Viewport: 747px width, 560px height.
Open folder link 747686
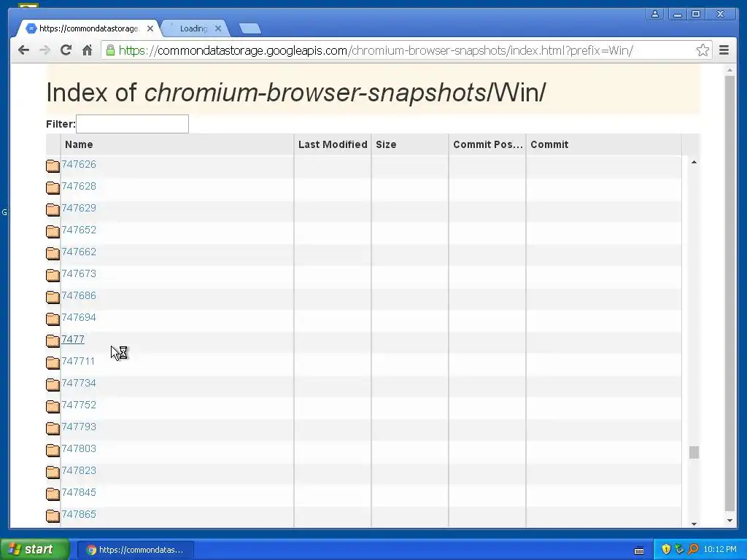(79, 296)
